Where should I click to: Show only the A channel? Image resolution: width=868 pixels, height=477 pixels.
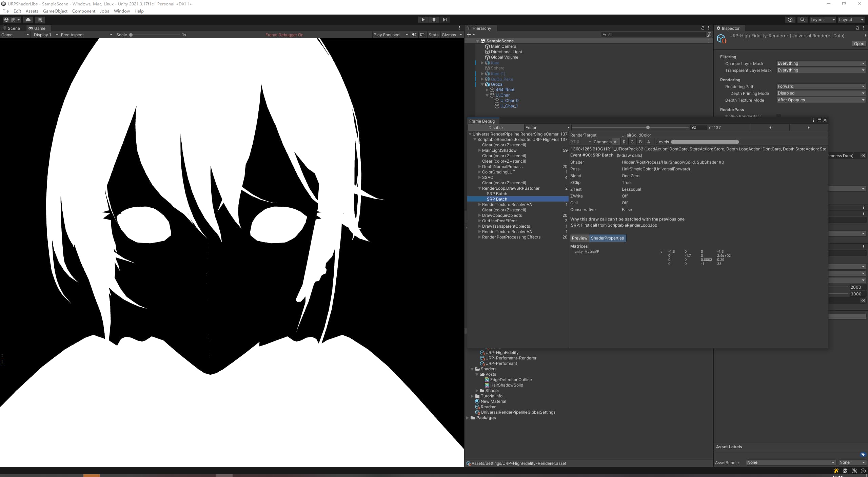649,142
